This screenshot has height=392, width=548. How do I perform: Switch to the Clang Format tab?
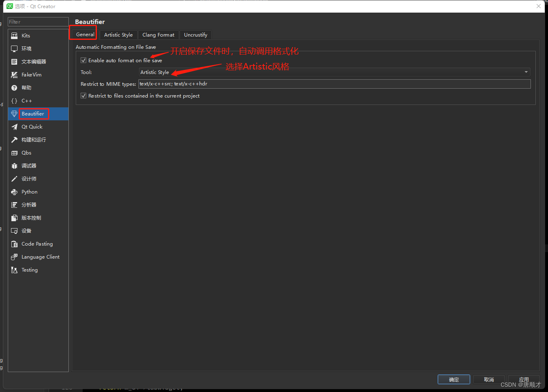pyautogui.click(x=158, y=35)
